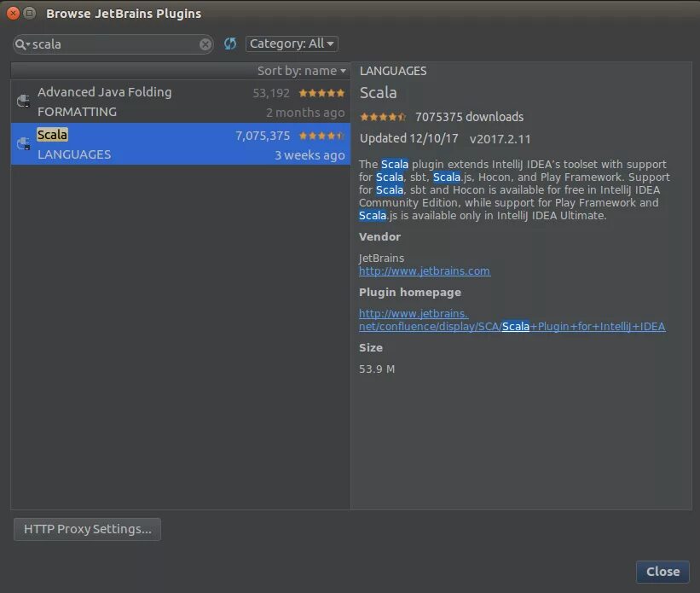This screenshot has height=593, width=700.
Task: Click star rating in Scala list row
Action: point(321,136)
